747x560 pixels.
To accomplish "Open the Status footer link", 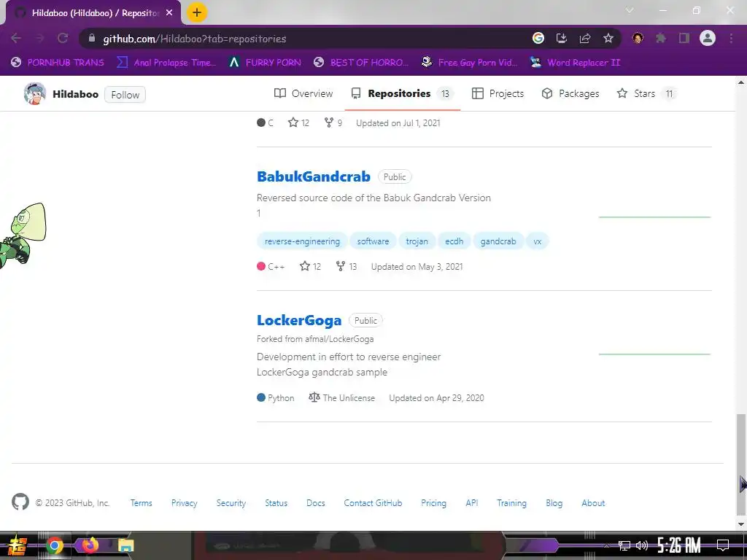I will pos(276,503).
